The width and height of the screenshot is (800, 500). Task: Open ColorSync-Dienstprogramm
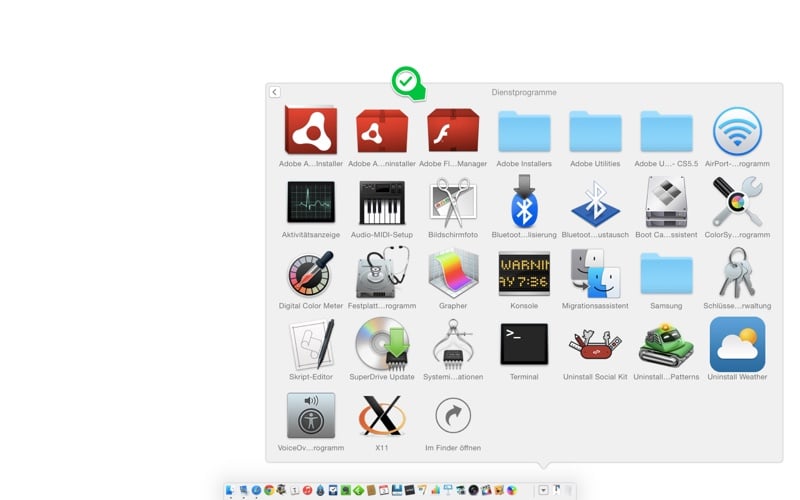click(x=737, y=202)
